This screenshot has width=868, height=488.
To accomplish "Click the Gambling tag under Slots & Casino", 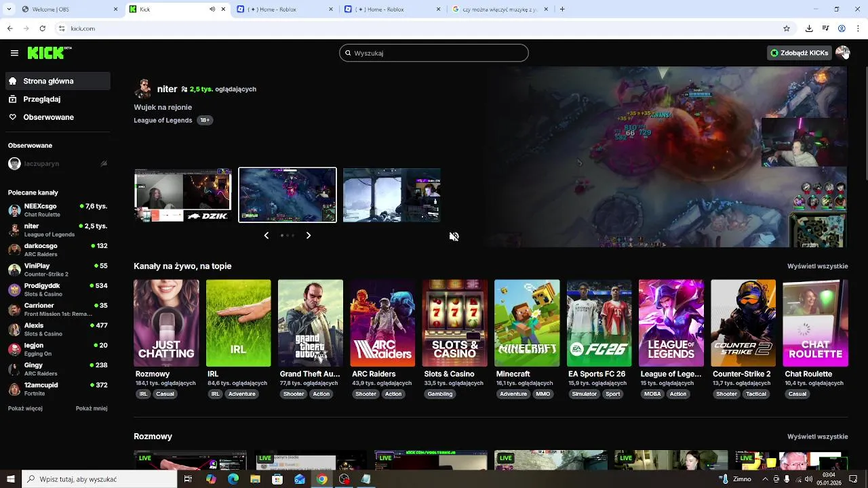I will [x=440, y=394].
